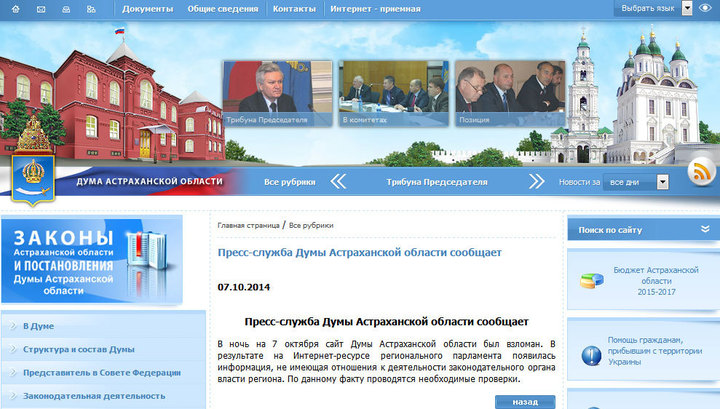Open the Помощь гражданам Украины link

click(x=655, y=351)
